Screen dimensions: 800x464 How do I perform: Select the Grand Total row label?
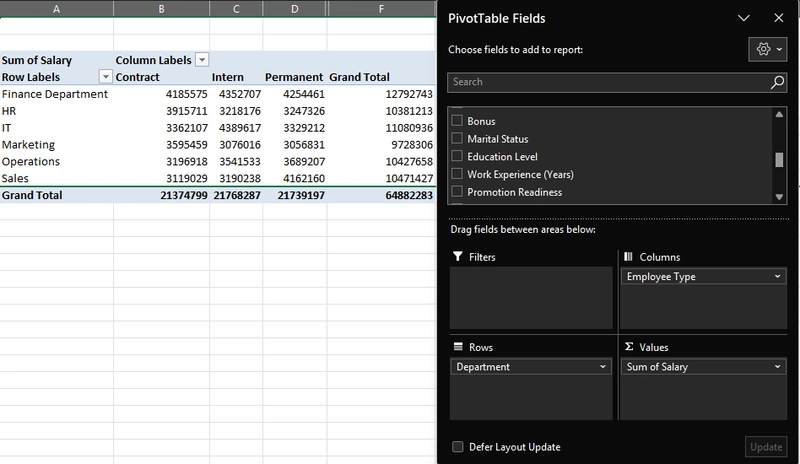tap(57, 194)
